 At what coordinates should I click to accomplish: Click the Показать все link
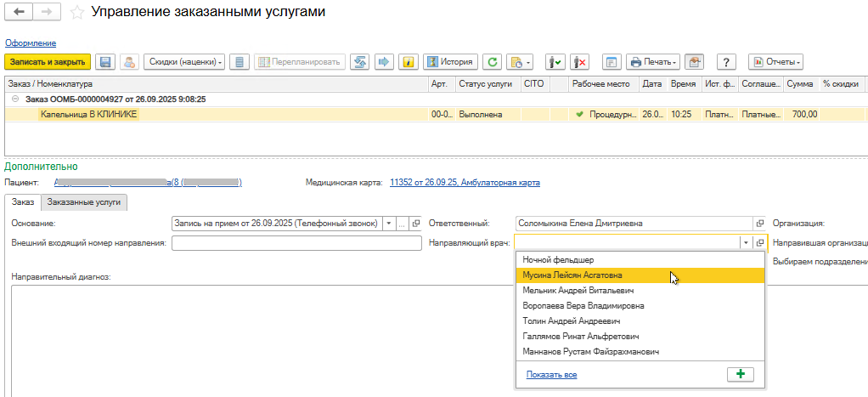(551, 374)
